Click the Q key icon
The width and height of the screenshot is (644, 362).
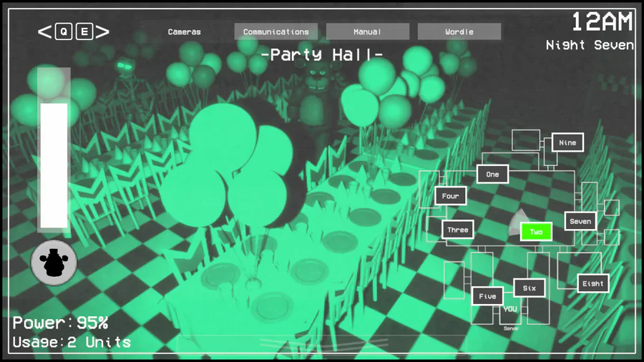coord(64,31)
